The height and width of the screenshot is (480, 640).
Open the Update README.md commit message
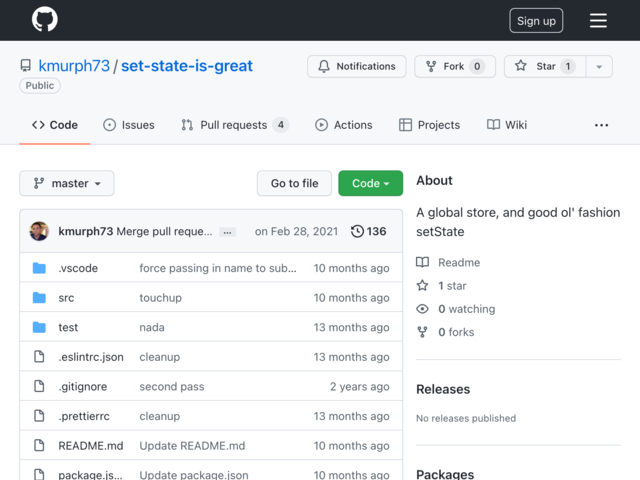192,446
